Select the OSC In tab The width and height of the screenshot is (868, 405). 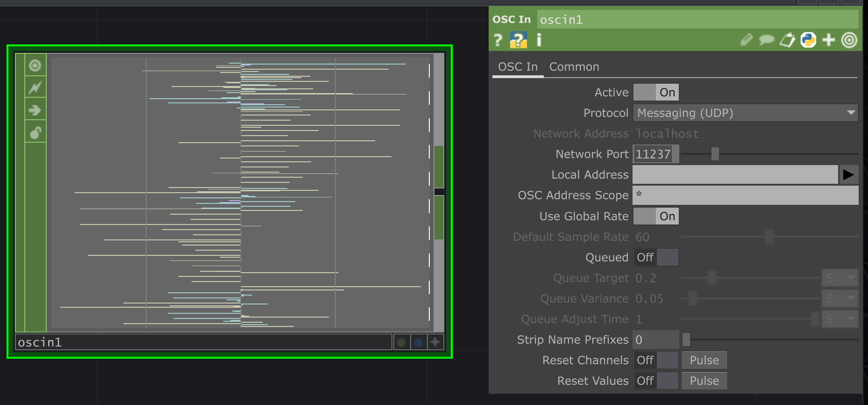pos(518,67)
